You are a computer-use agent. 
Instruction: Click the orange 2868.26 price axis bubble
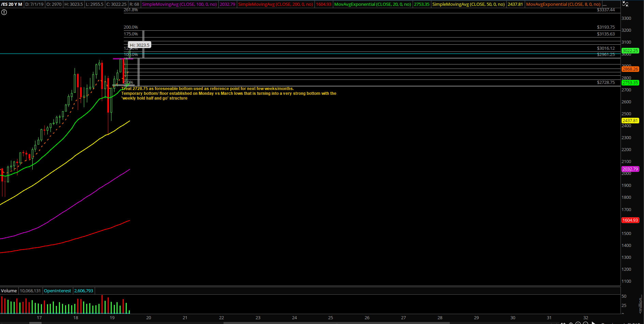tap(630, 69)
